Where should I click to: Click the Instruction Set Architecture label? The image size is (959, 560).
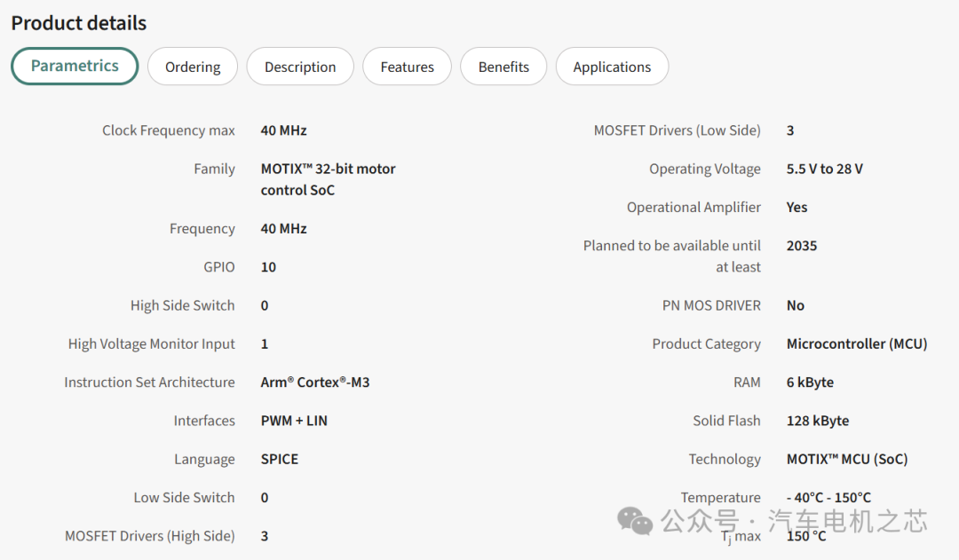click(x=149, y=383)
